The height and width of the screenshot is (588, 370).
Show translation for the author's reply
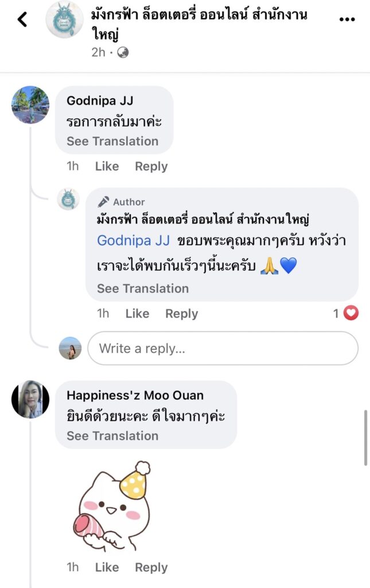143,289
